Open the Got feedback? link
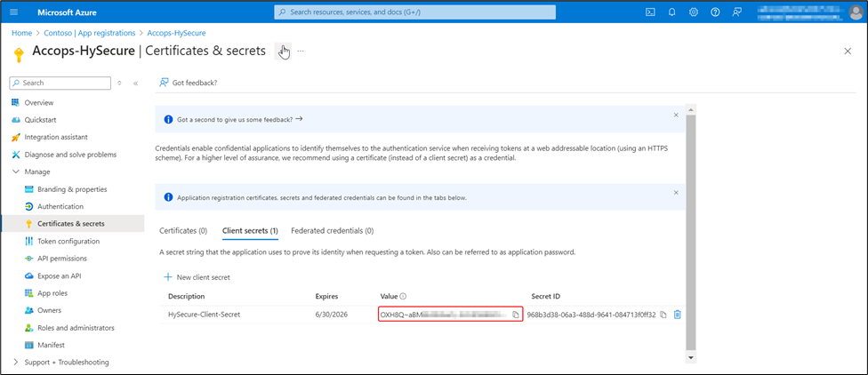Image resolution: width=868 pixels, height=375 pixels. [188, 83]
